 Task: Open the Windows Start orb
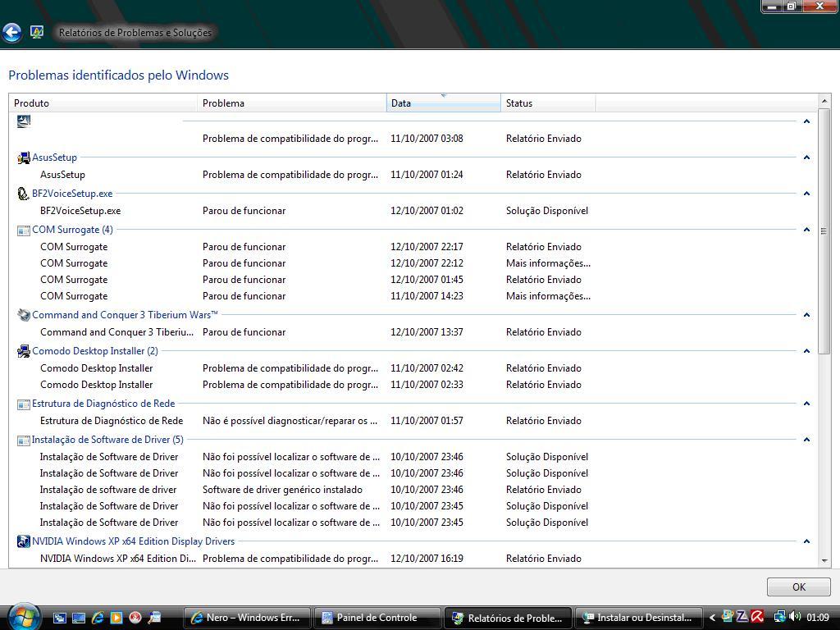click(24, 617)
